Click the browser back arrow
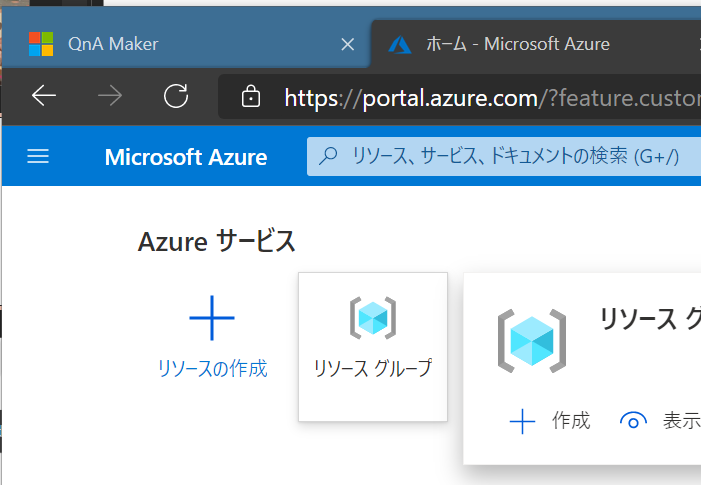701x485 pixels. (44, 96)
